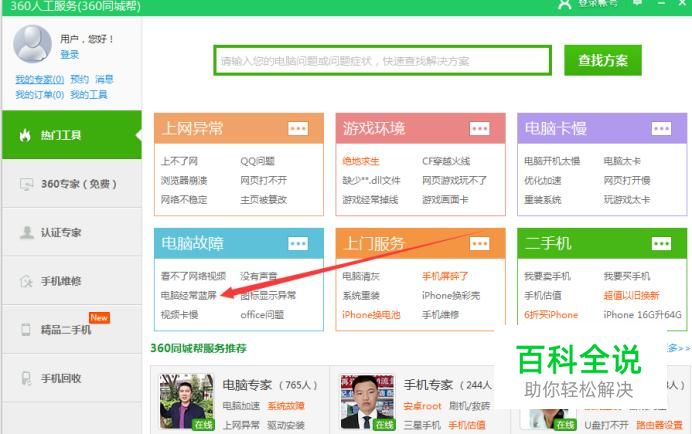The image size is (692, 434).
Task: Select 缺少**.dll文件 option
Action: click(x=371, y=181)
